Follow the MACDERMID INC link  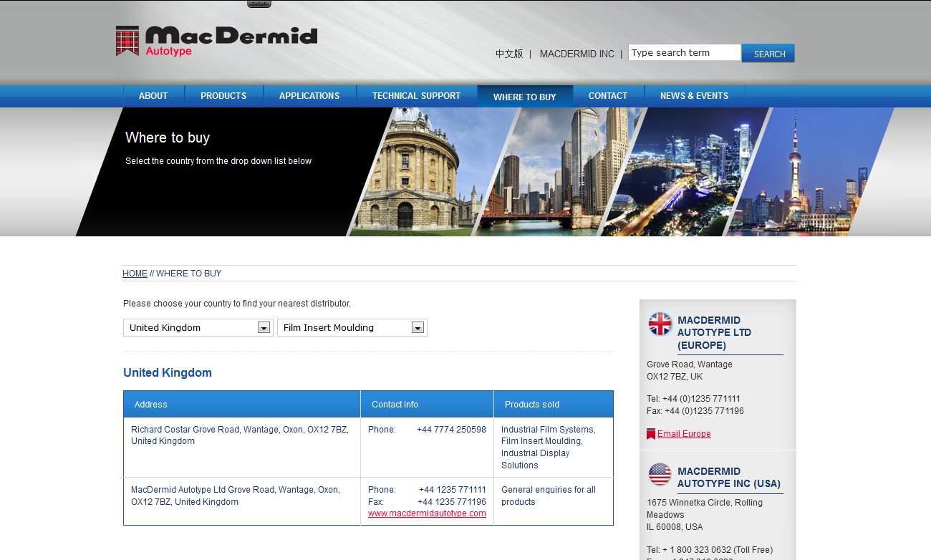click(577, 54)
